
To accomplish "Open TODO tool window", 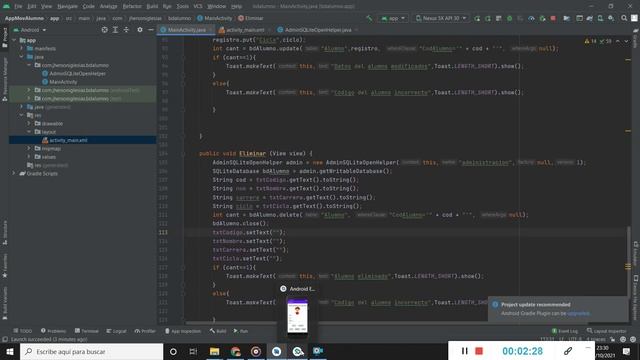I will (x=22, y=331).
